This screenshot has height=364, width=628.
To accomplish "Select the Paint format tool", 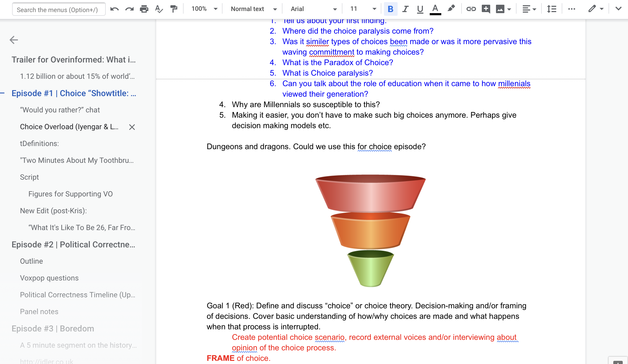I will point(174,9).
